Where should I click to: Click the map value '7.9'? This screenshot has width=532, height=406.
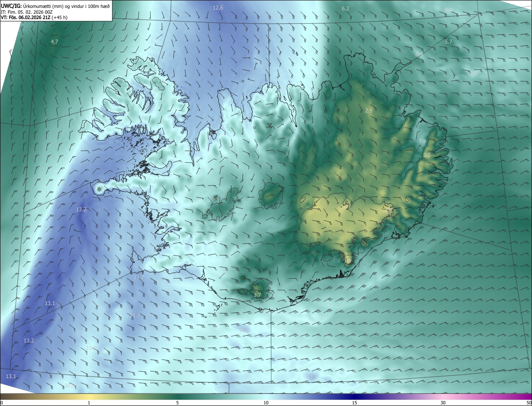click(422, 142)
